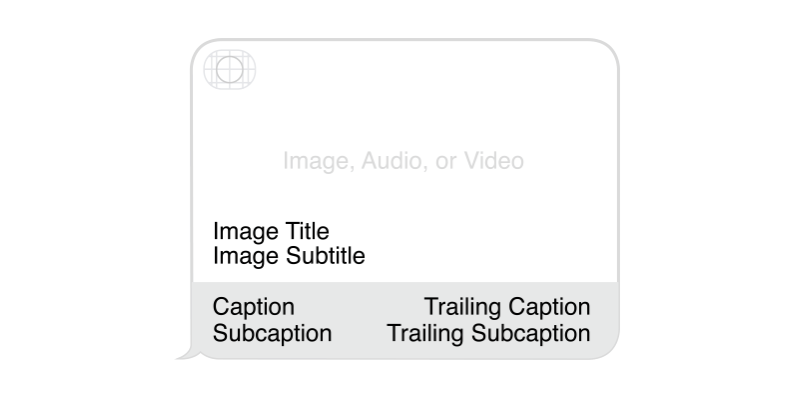Viewport: 800px width, 404px height.
Task: Click the word 'Video' in placeholder
Action: click(x=494, y=161)
